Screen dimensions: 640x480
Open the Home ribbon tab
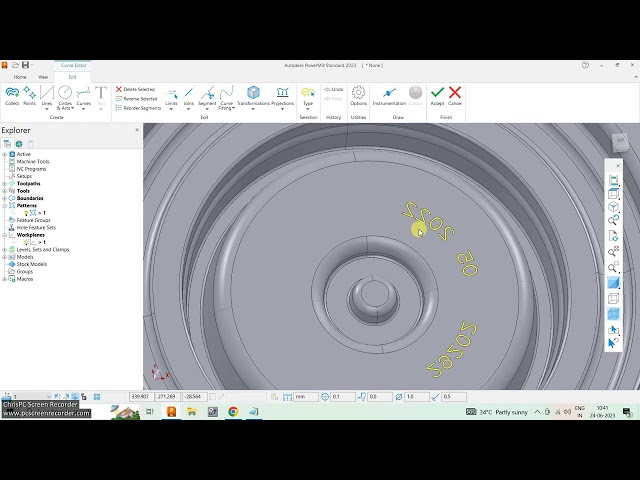(20, 77)
